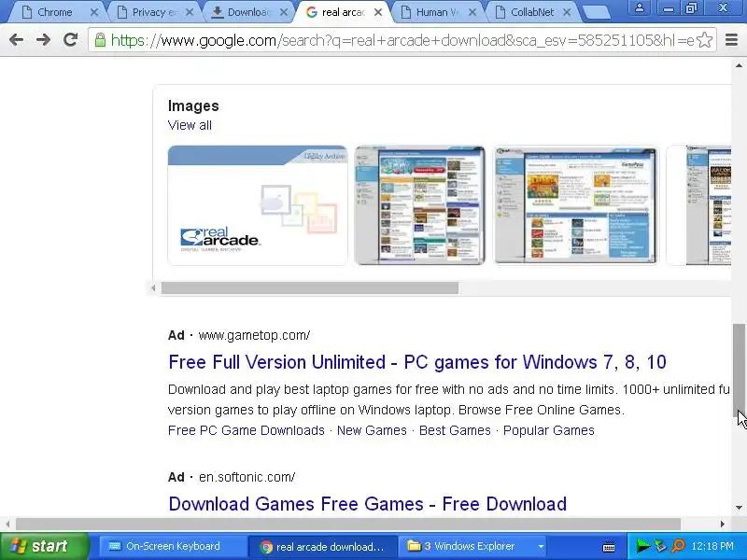Select real arcade download Chrome taskbar button
Image resolution: width=747 pixels, height=560 pixels.
click(323, 547)
